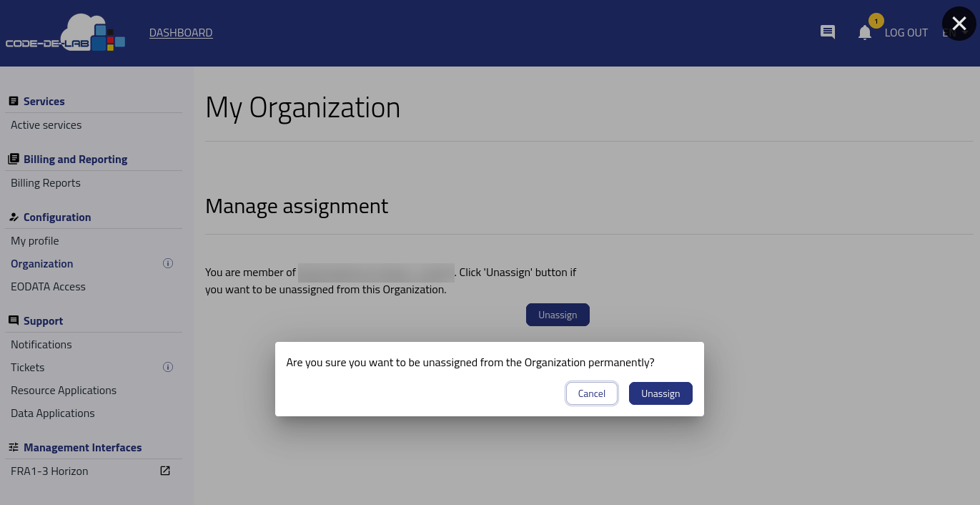The width and height of the screenshot is (980, 505).
Task: Click the 'Are you sure' confirmation question text
Action: [470, 363]
